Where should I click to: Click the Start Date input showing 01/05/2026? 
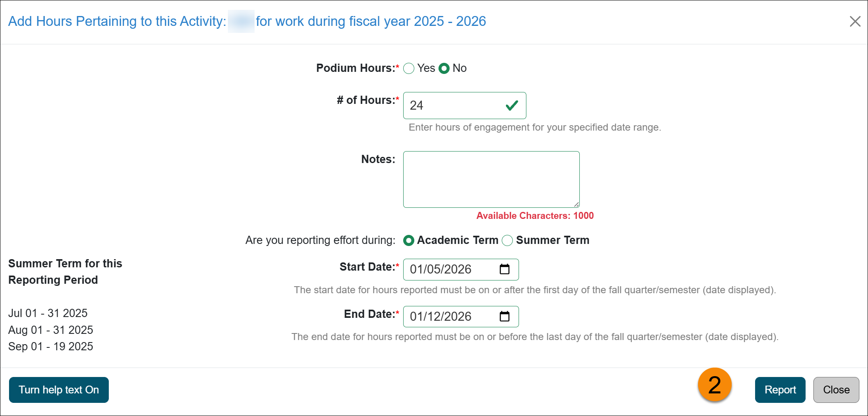coord(448,269)
